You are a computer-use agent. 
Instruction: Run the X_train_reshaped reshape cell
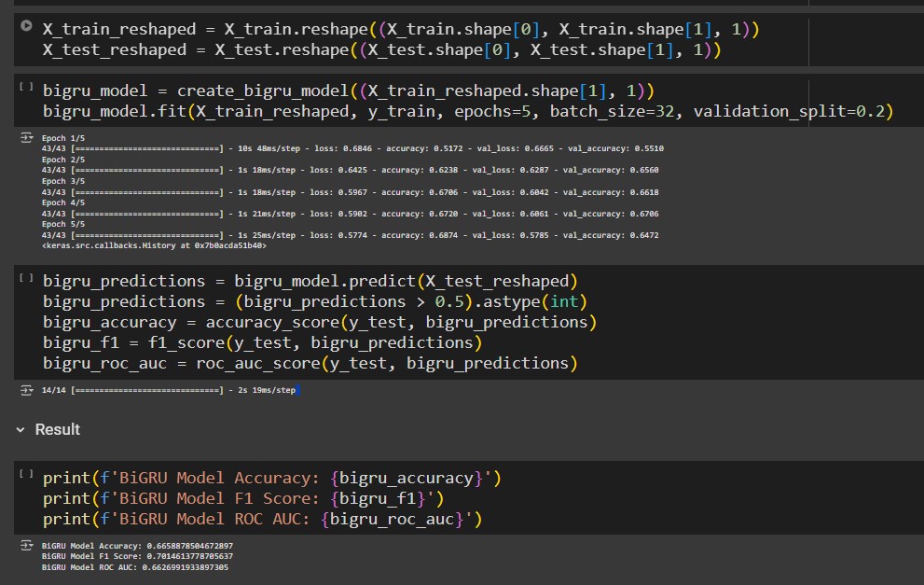[x=26, y=25]
